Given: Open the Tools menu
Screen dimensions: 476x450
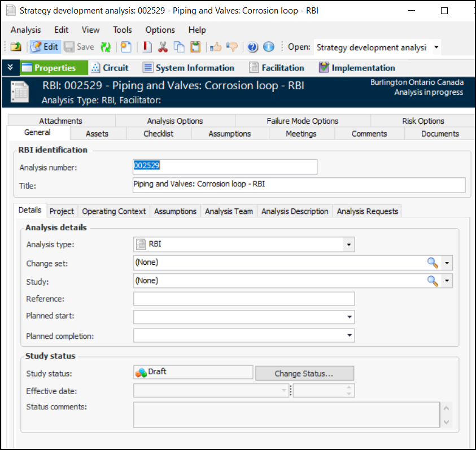Looking at the screenshot, I should tap(123, 30).
